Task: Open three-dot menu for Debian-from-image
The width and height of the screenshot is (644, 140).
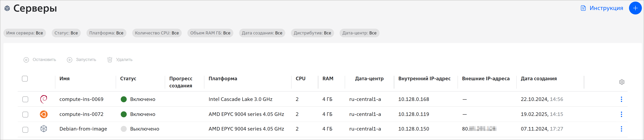Action: 621,129
